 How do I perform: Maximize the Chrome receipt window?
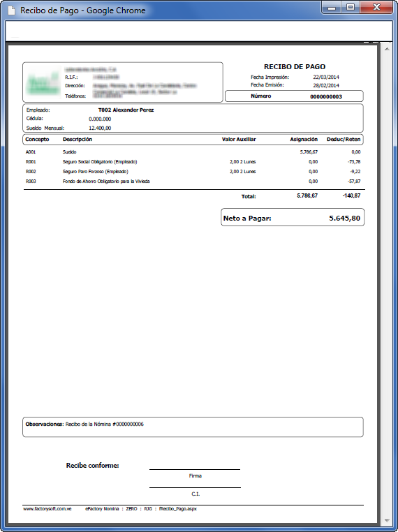click(x=351, y=8)
